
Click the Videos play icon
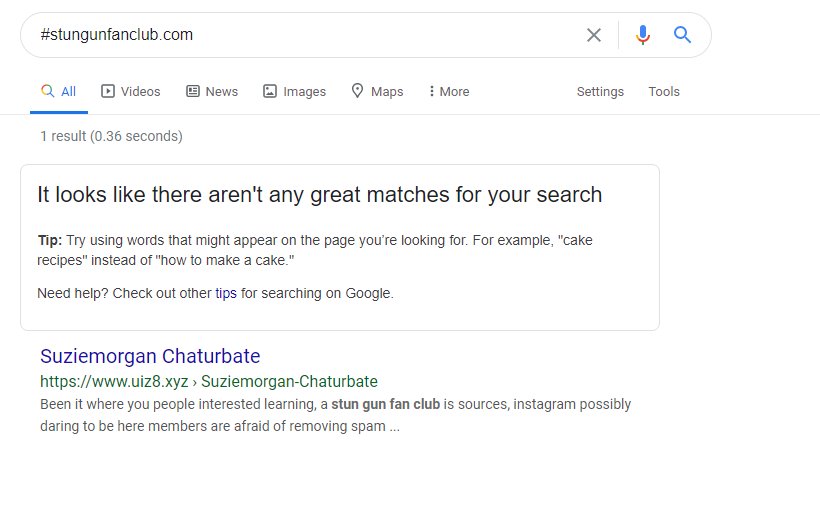(108, 91)
